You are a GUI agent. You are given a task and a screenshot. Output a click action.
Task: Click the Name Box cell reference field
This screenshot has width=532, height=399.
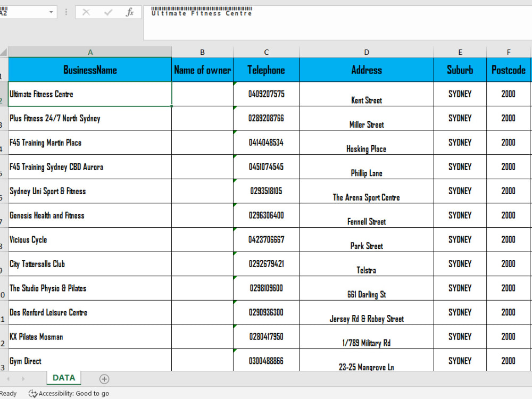23,13
